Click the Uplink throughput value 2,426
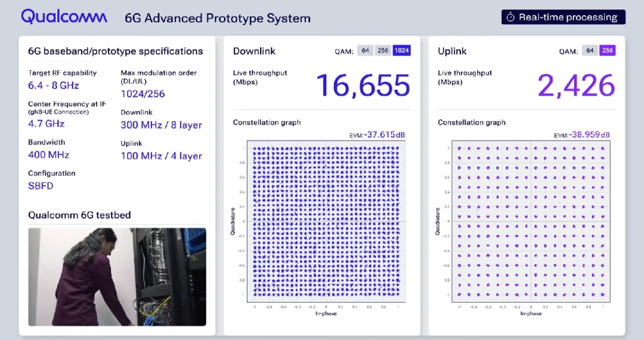644x340 pixels. [576, 86]
